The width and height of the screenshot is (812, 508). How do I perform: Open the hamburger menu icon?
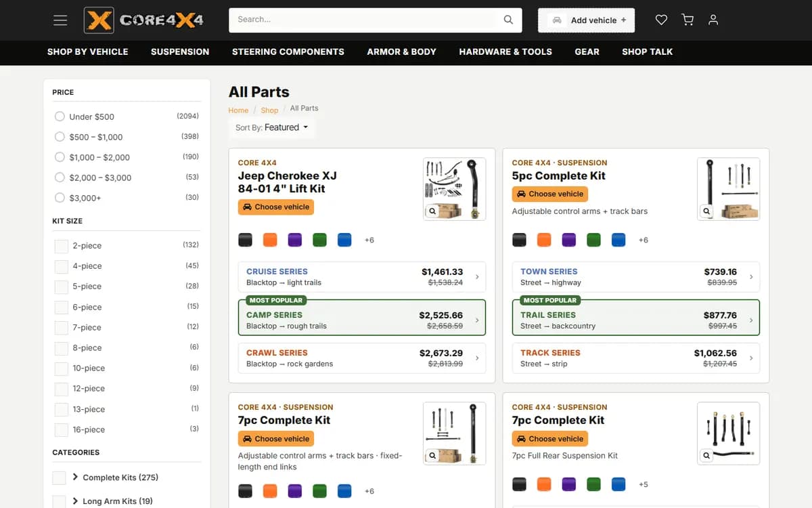coord(60,20)
